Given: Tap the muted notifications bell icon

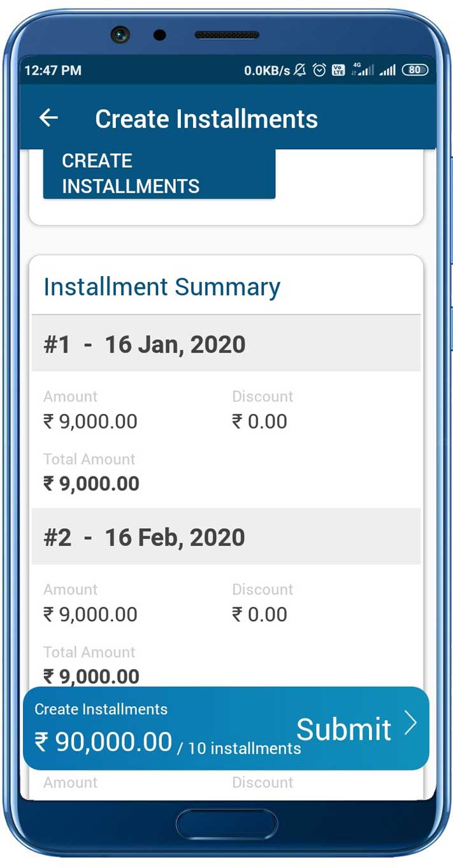Looking at the screenshot, I should click(x=299, y=70).
